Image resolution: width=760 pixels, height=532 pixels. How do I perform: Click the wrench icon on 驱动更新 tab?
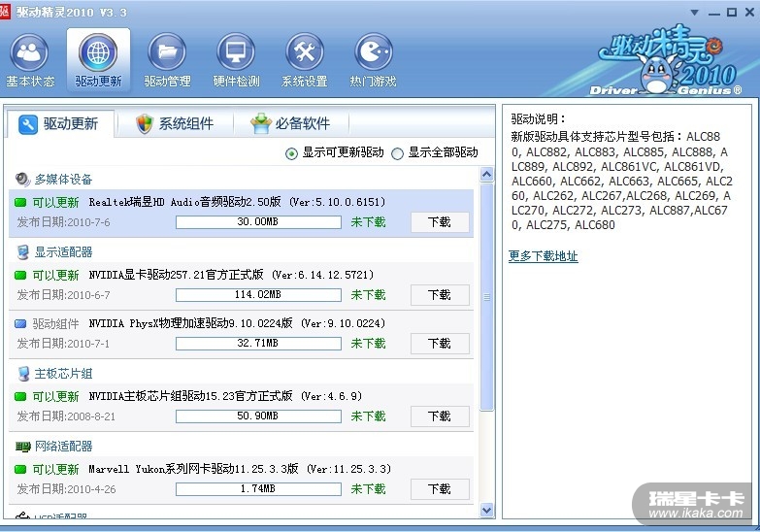click(x=27, y=124)
